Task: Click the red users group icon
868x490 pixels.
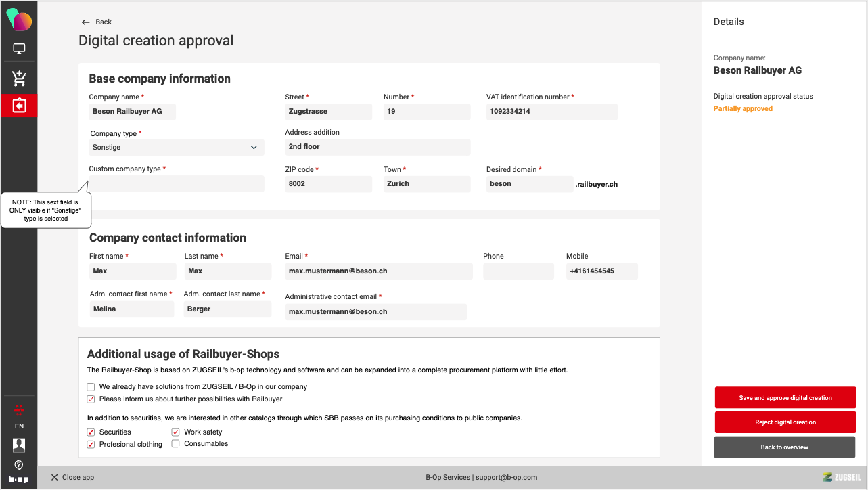Action: point(19,409)
